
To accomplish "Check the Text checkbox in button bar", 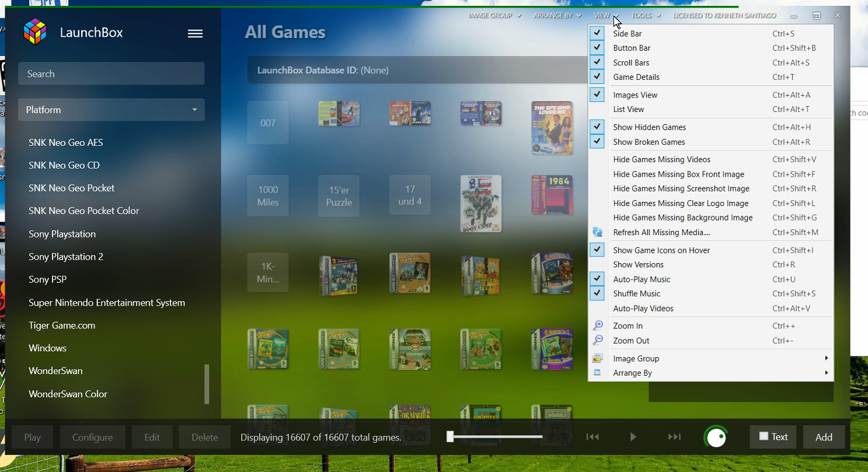I will [x=764, y=436].
